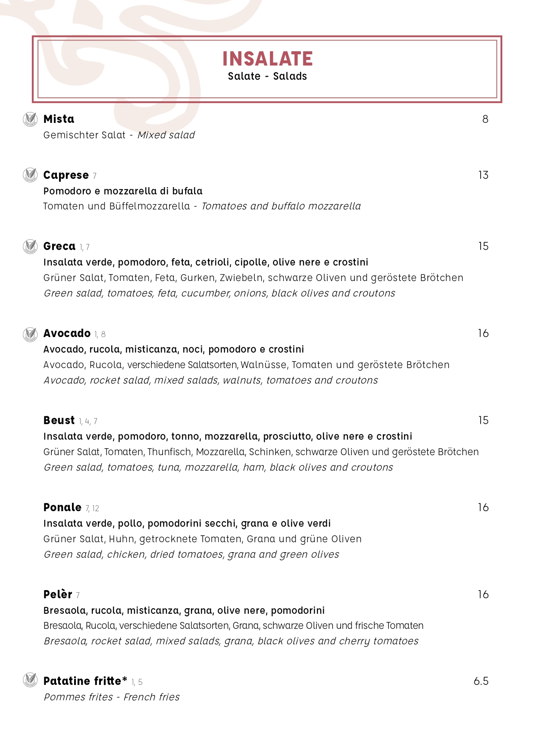
Task: Select the Mista salad title
Action: (59, 119)
